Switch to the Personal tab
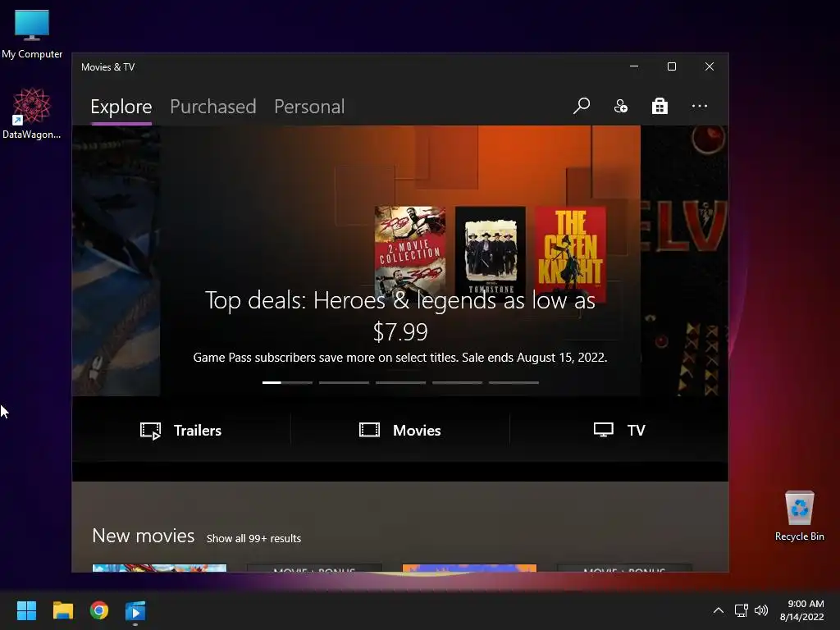Screen dimensions: 840x630 [x=309, y=107]
